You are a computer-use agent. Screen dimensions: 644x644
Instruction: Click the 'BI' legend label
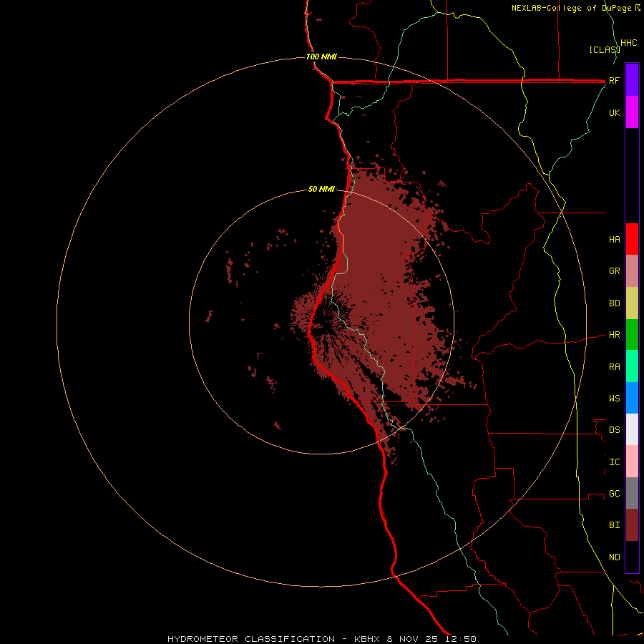(614, 525)
